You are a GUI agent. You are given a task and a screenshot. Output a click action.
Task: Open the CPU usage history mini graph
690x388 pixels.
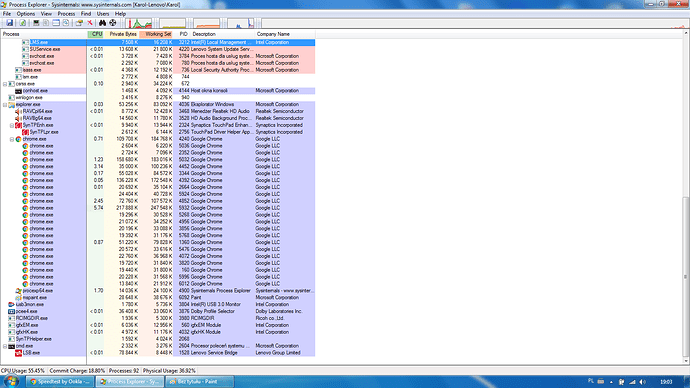[140, 23]
